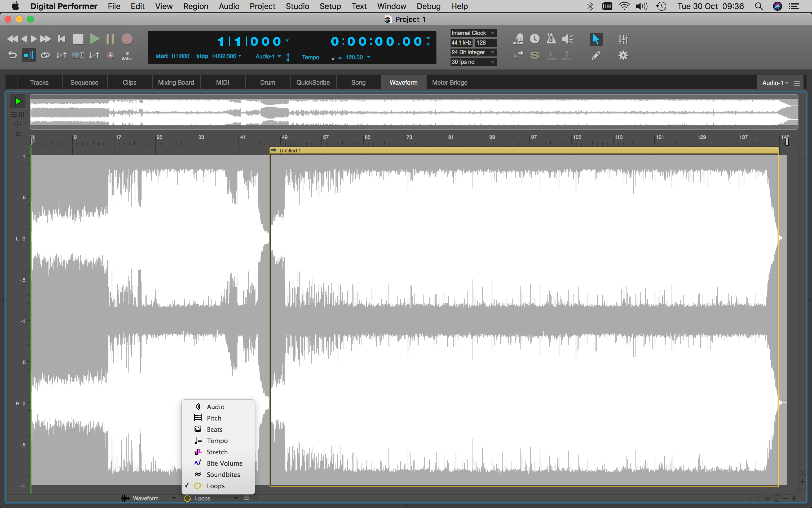Choose Beats from the popup menu
The image size is (812, 508).
[x=218, y=429]
